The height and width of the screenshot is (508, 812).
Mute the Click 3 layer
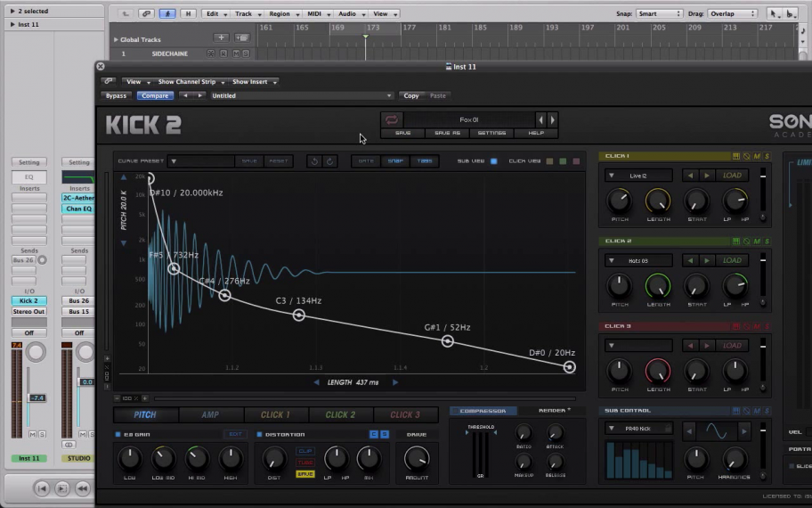[757, 326]
